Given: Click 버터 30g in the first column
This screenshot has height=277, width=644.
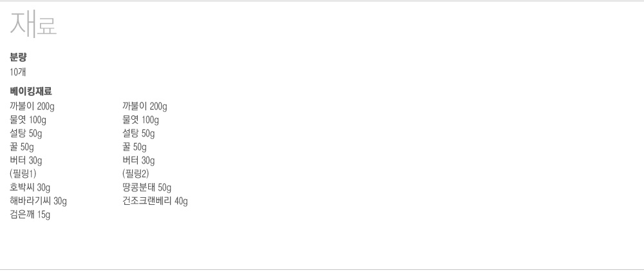Looking at the screenshot, I should coord(26,160).
